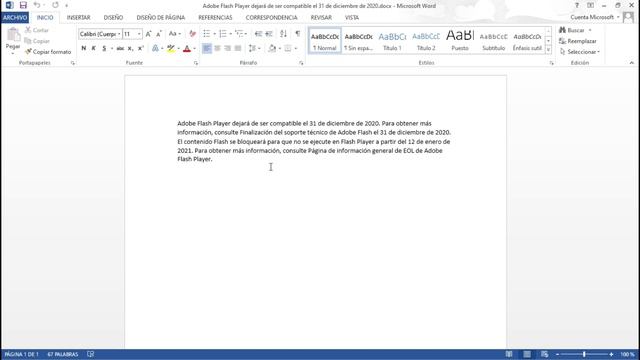The height and width of the screenshot is (360, 640).
Task: Switch to web layout view
Action: pyautogui.click(x=544, y=354)
